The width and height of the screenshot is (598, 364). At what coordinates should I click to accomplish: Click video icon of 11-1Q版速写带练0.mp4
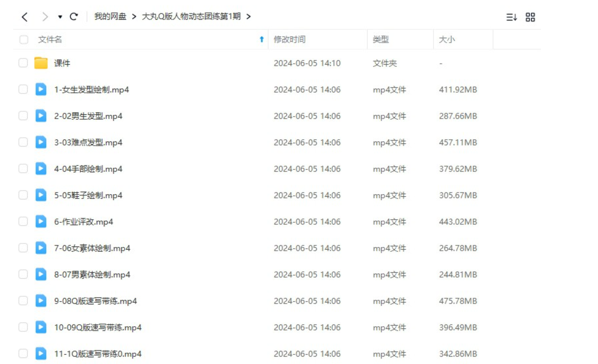(41, 353)
